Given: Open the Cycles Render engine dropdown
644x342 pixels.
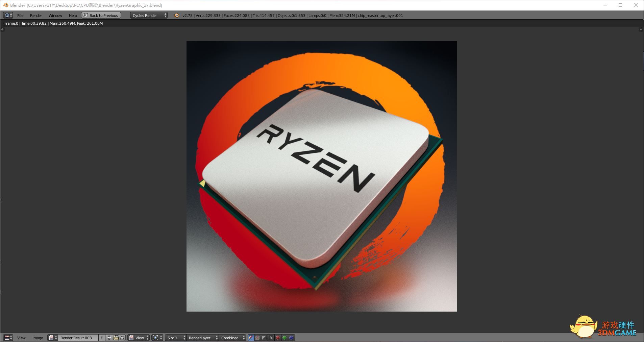Looking at the screenshot, I should [x=149, y=15].
